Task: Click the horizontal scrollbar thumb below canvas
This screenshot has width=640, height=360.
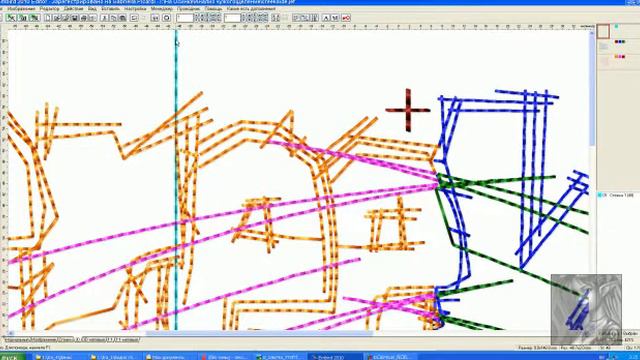Action: [x=259, y=333]
